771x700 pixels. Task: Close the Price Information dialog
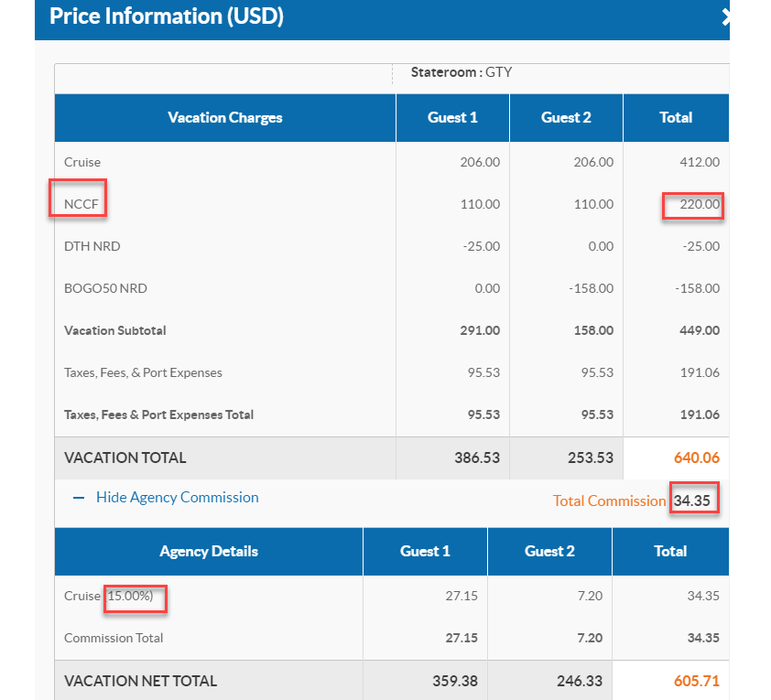[x=724, y=16]
